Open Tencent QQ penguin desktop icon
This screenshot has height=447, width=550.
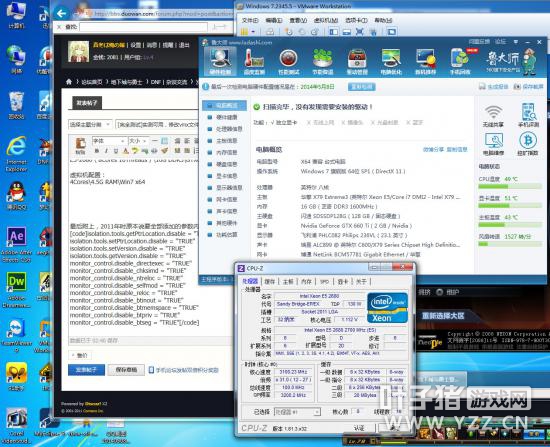point(16,196)
